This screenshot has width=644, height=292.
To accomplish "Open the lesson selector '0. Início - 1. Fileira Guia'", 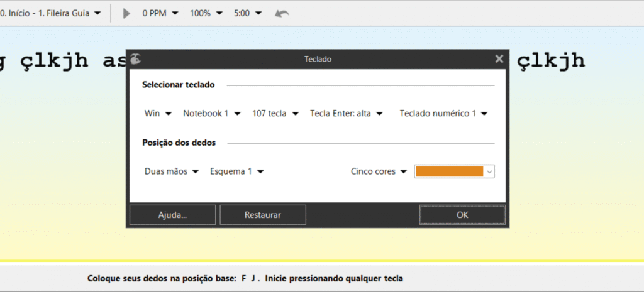I will pyautogui.click(x=50, y=13).
